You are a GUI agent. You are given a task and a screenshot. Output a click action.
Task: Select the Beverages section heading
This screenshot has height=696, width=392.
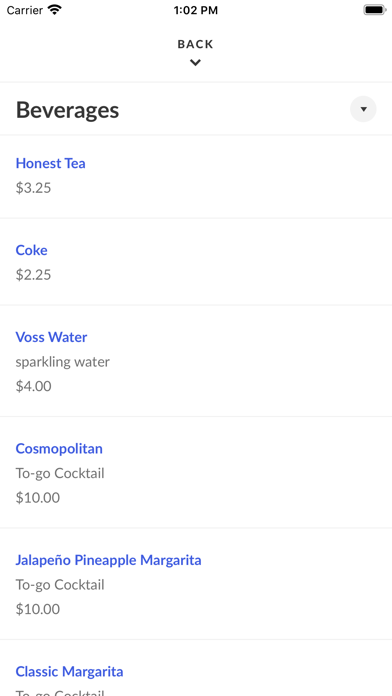[67, 110]
